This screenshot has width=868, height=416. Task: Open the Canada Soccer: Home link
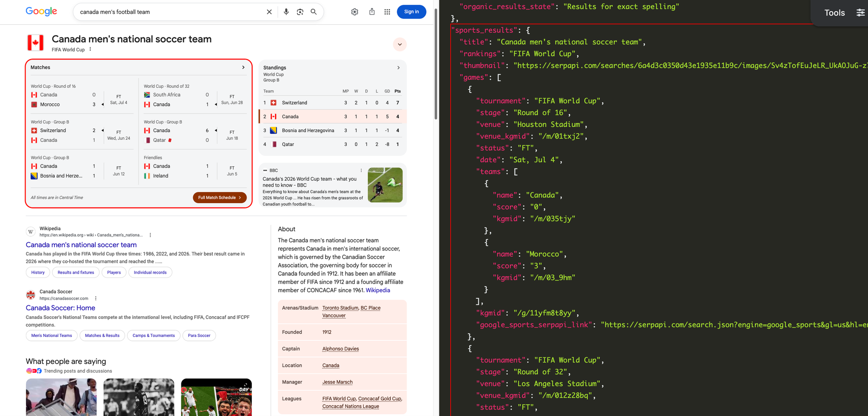(x=60, y=308)
